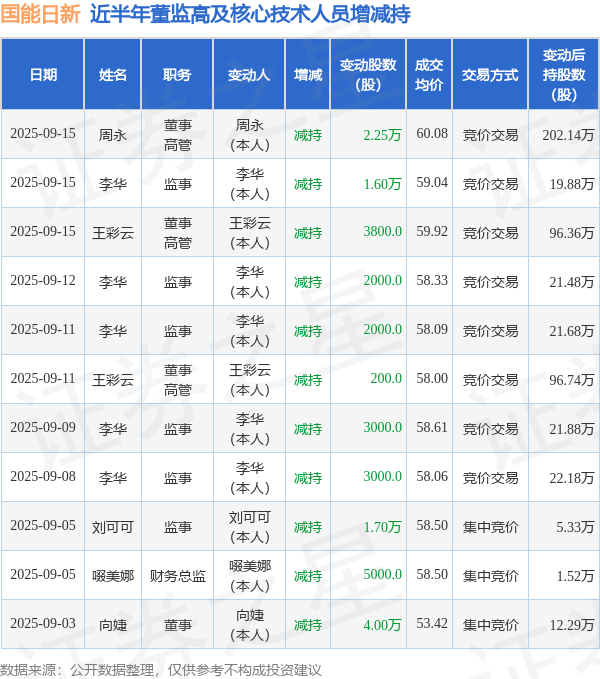Select the 姓名 column header
The image size is (600, 679).
pos(113,74)
